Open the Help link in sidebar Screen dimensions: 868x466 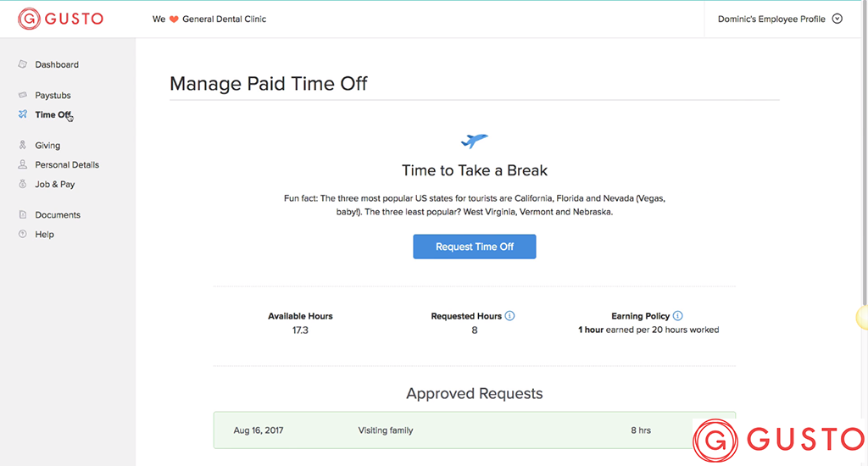[45, 235]
